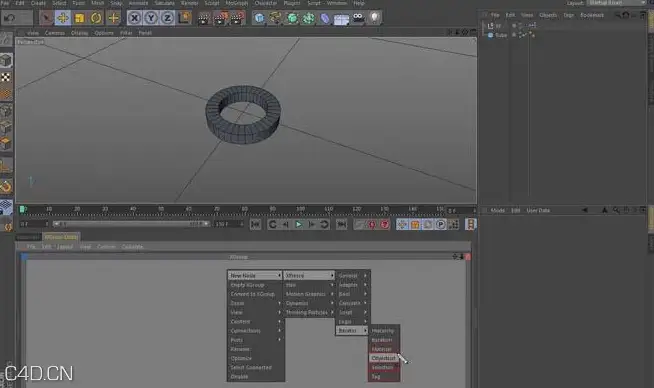This screenshot has height=388, width=654.
Task: Toggle the position key recording icon
Action: tap(402, 224)
